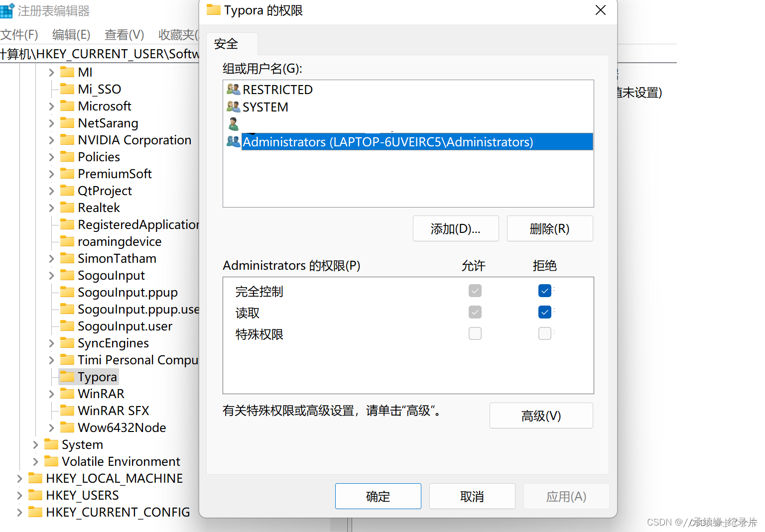Click the Administrators group icon

pos(233,142)
